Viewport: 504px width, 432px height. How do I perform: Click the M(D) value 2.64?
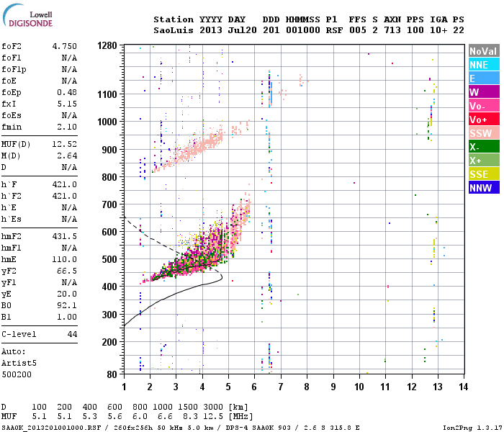[x=67, y=156]
